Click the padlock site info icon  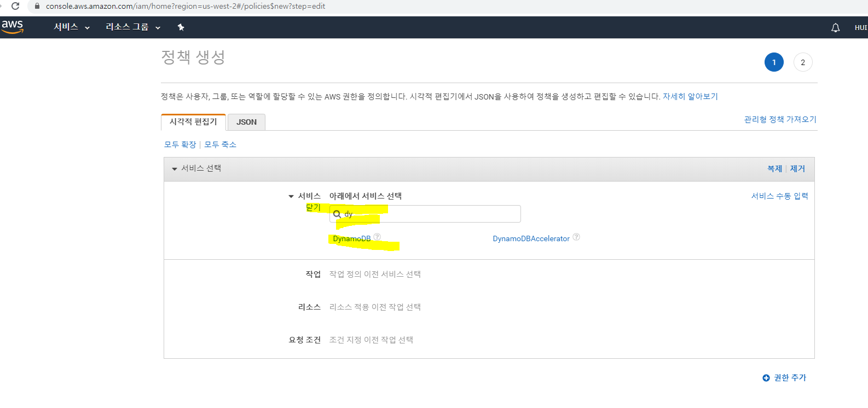point(37,6)
